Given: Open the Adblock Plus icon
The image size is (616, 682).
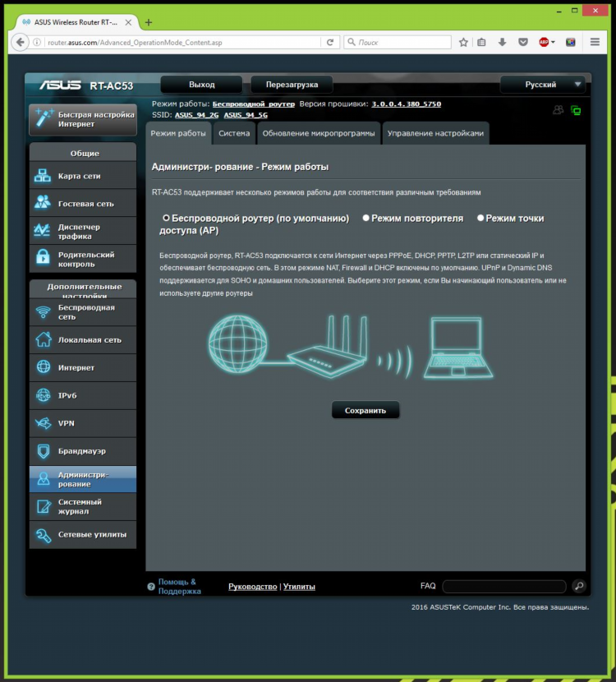Looking at the screenshot, I should coord(544,42).
